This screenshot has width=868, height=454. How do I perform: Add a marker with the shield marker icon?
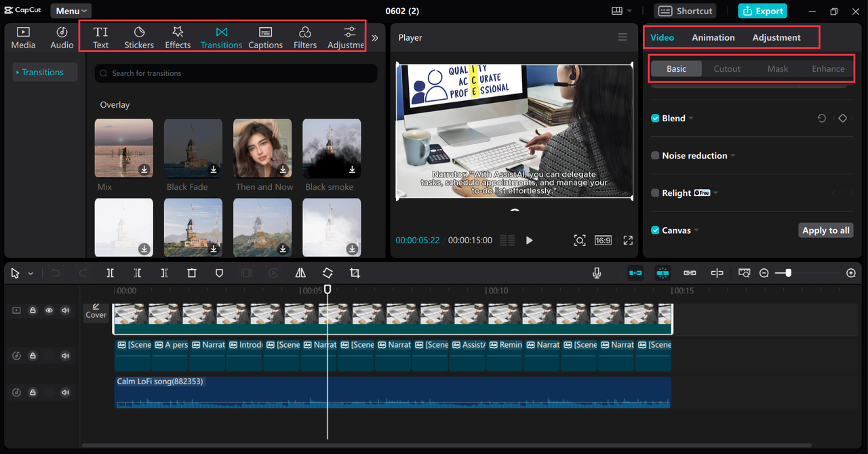pos(219,273)
